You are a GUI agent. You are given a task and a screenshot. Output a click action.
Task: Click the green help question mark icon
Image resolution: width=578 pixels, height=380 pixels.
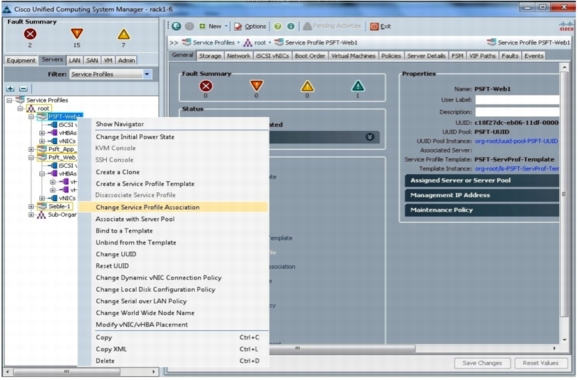click(x=278, y=26)
